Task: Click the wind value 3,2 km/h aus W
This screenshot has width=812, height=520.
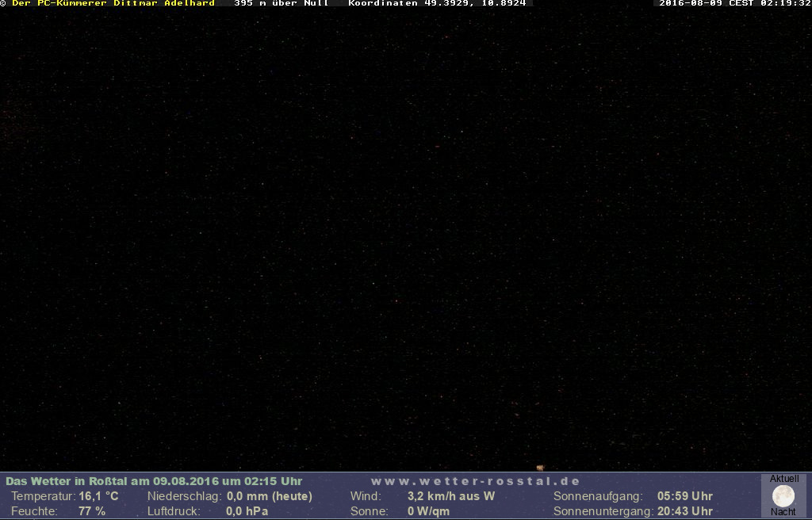Action: tap(450, 496)
